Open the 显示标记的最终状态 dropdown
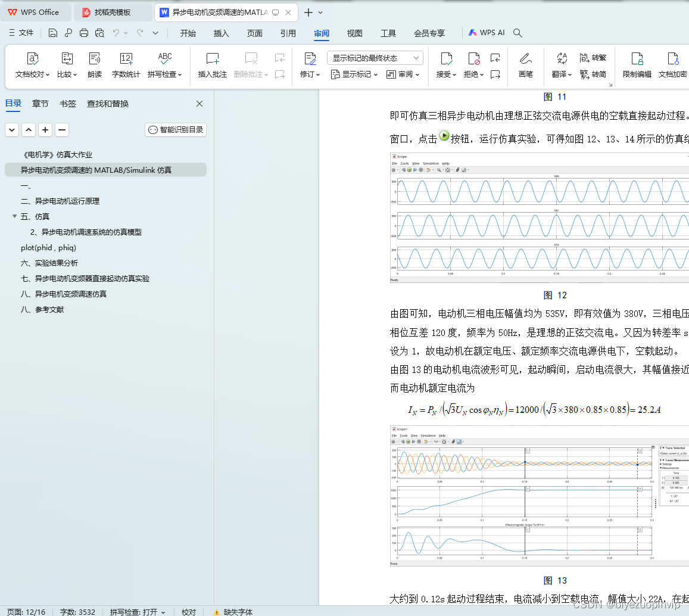 pos(375,58)
